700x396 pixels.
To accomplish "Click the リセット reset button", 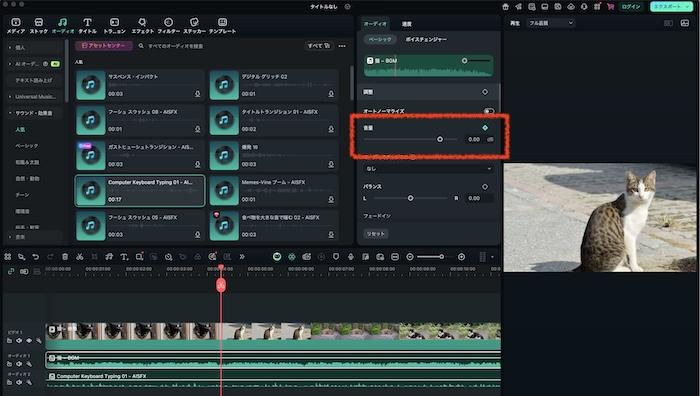I will pos(375,234).
